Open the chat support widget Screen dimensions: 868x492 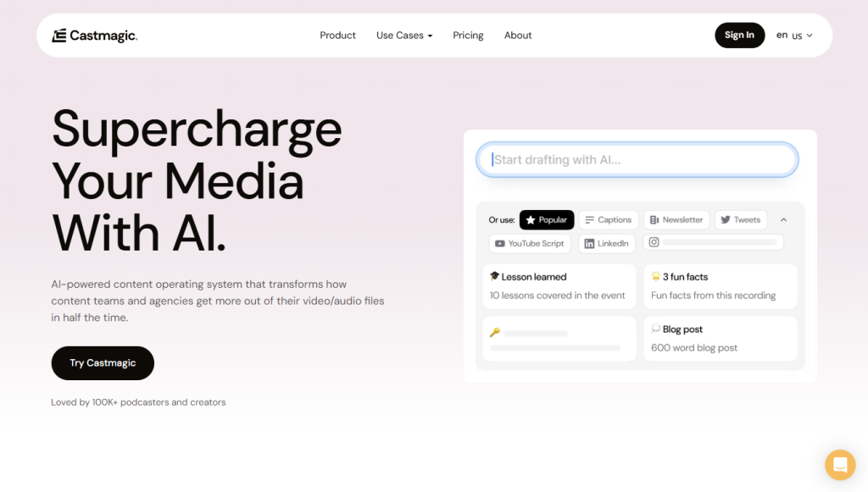(840, 465)
